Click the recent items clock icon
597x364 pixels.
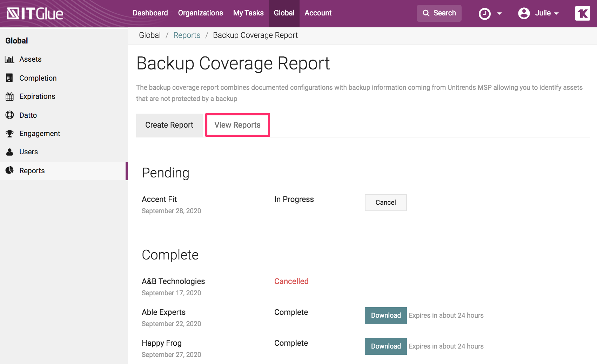[484, 13]
